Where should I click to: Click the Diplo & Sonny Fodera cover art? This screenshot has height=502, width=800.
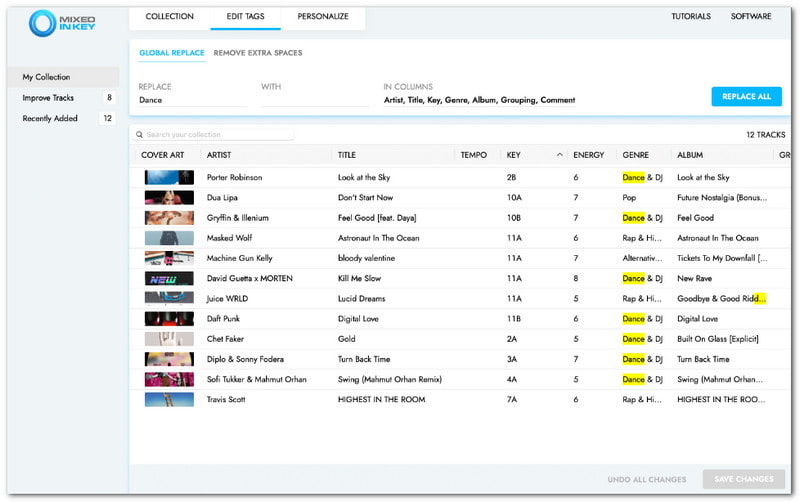point(169,359)
